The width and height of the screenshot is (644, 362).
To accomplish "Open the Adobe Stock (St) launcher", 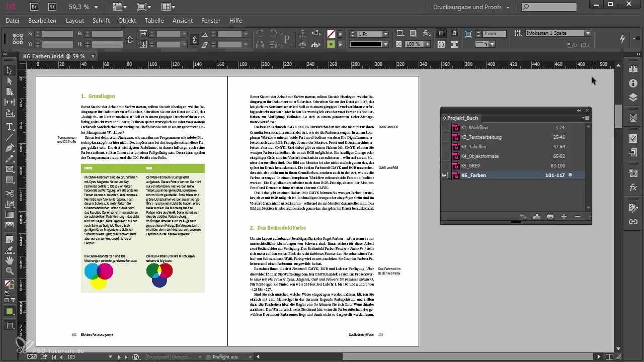I will click(52, 7).
